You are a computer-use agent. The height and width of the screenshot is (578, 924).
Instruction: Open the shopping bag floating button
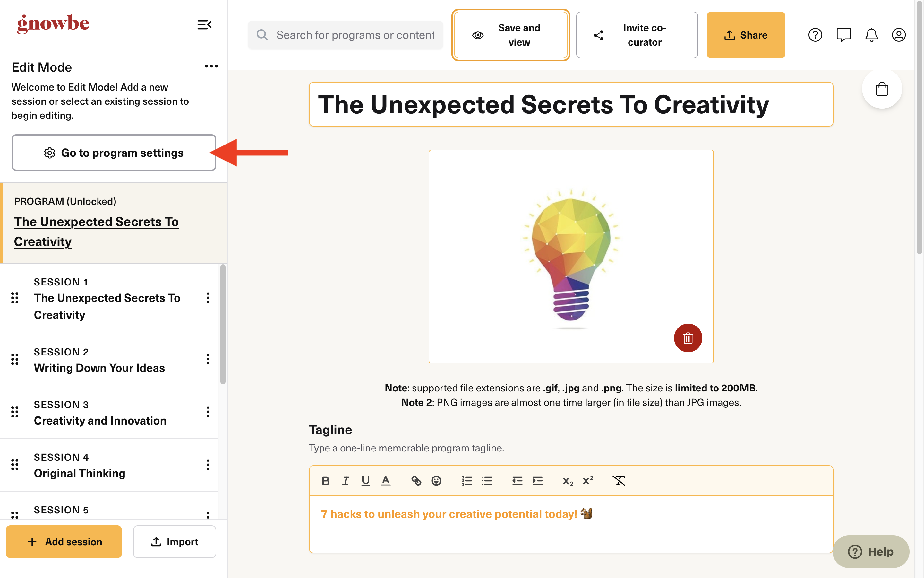882,89
